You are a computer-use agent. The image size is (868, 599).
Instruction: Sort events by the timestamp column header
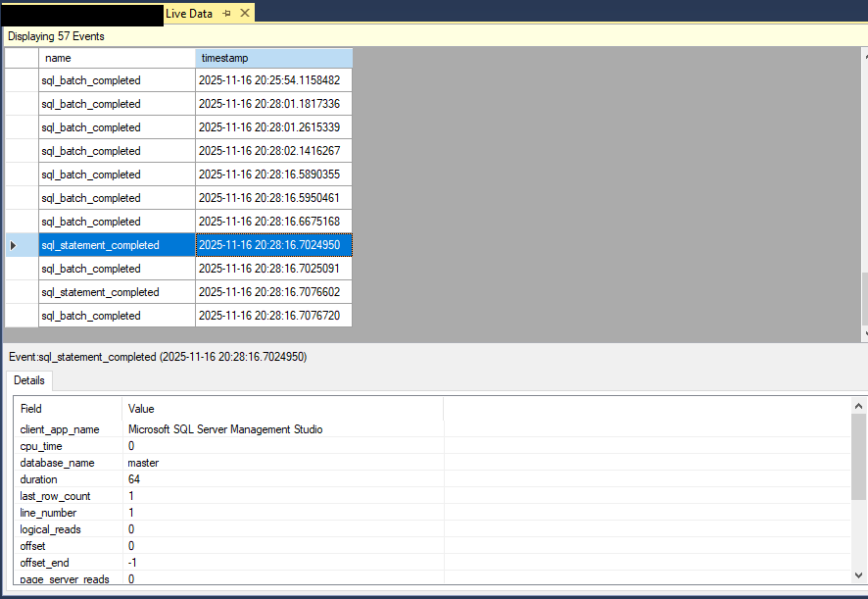coord(274,57)
